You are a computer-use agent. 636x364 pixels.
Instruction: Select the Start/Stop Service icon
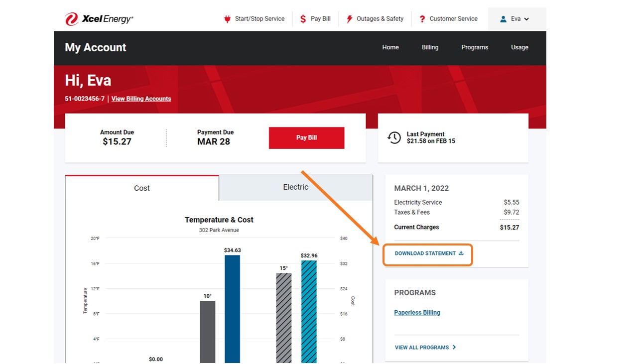pos(227,18)
